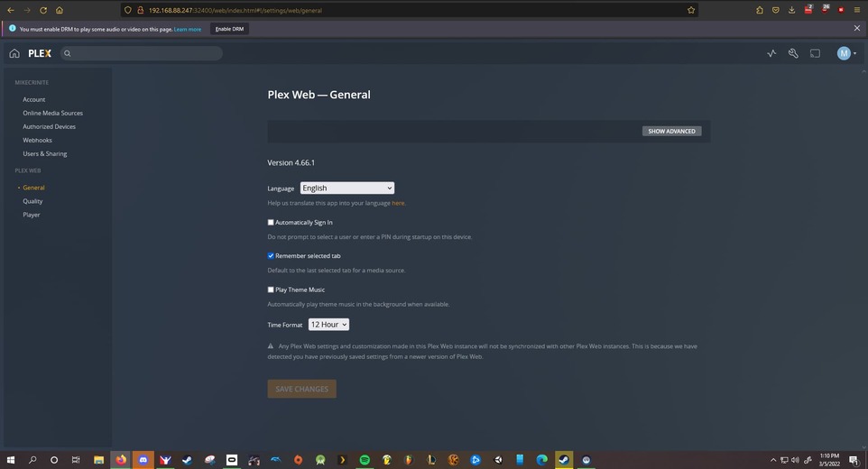Open Player settings under Plex Web
Image resolution: width=868 pixels, height=469 pixels.
[x=32, y=215]
